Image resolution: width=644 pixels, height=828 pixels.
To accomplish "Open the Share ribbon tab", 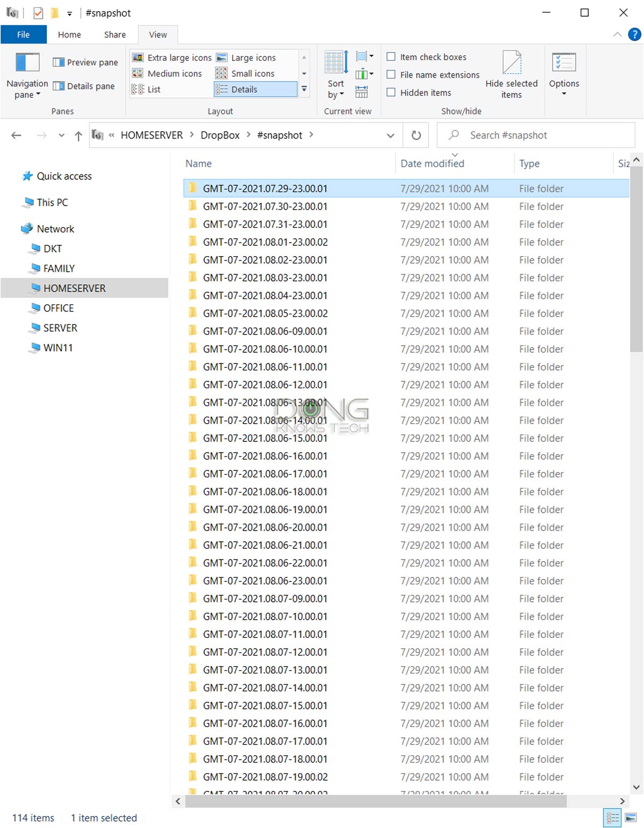I will tap(114, 34).
